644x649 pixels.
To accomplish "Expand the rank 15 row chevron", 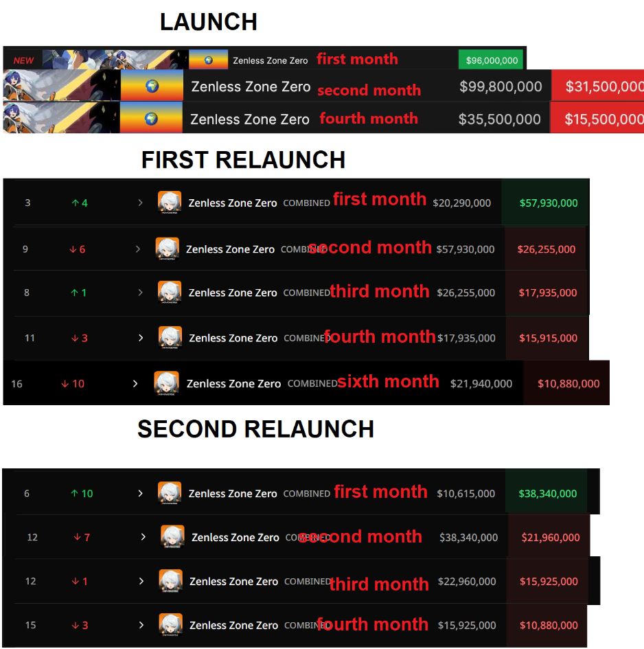I will click(x=141, y=625).
